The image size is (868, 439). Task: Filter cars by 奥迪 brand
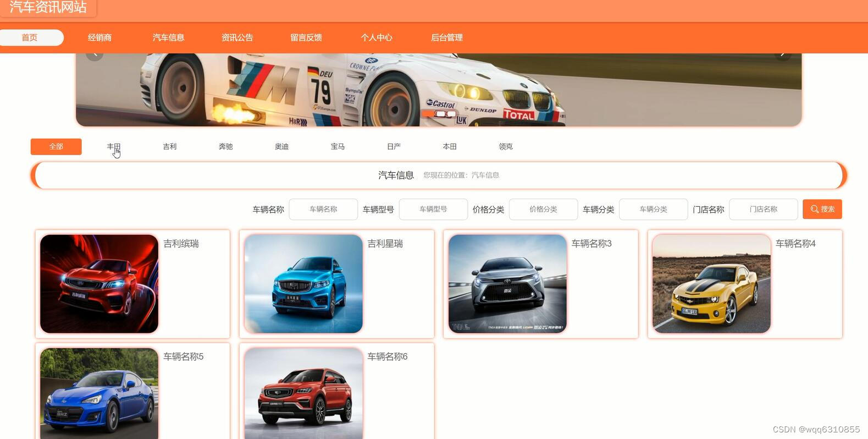pyautogui.click(x=282, y=146)
